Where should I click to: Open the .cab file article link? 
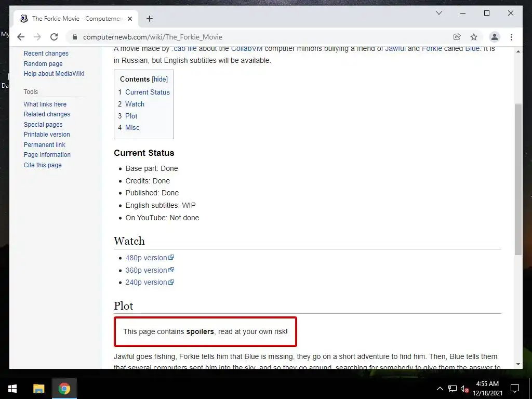point(184,48)
